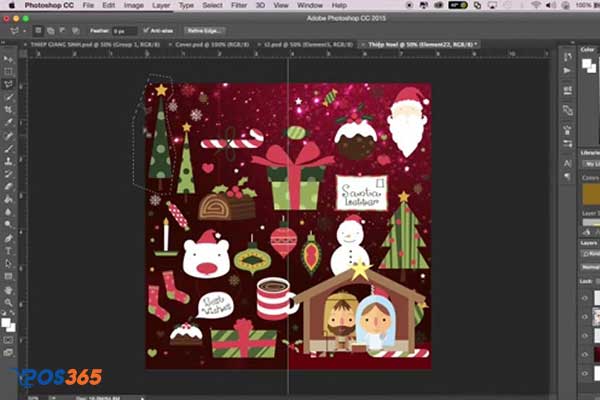
Task: Open the Properties panel icon
Action: 567,91
